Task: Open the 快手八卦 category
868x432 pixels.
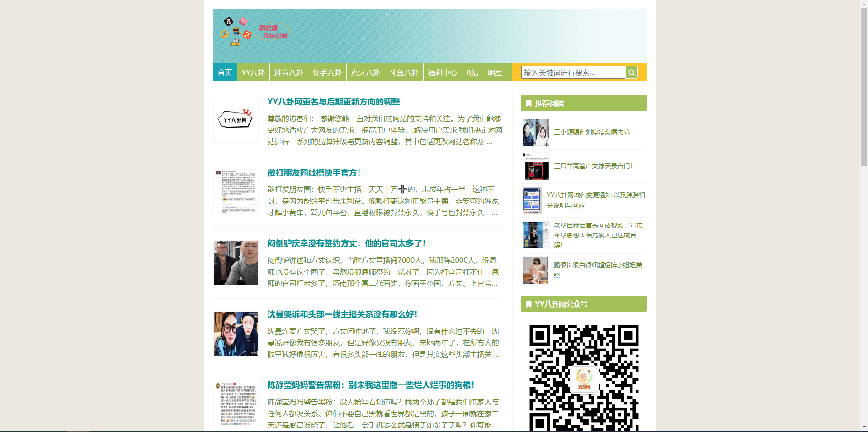Action: 327,72
